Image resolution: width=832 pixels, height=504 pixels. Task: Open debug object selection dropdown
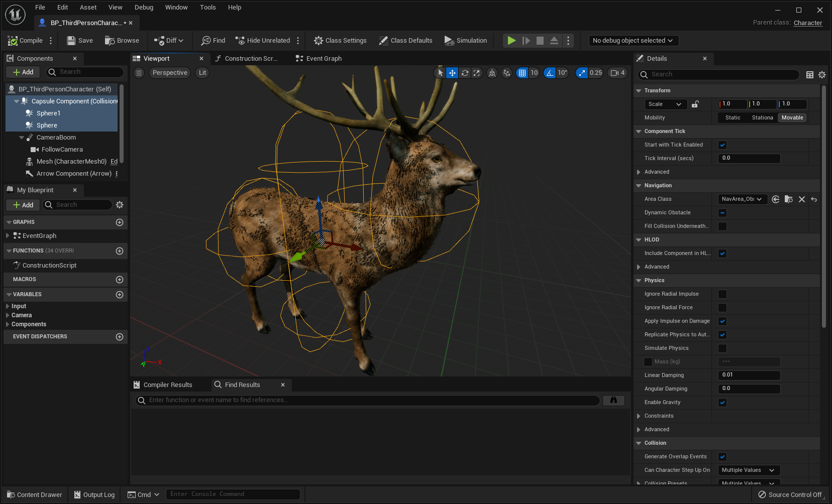[634, 41]
